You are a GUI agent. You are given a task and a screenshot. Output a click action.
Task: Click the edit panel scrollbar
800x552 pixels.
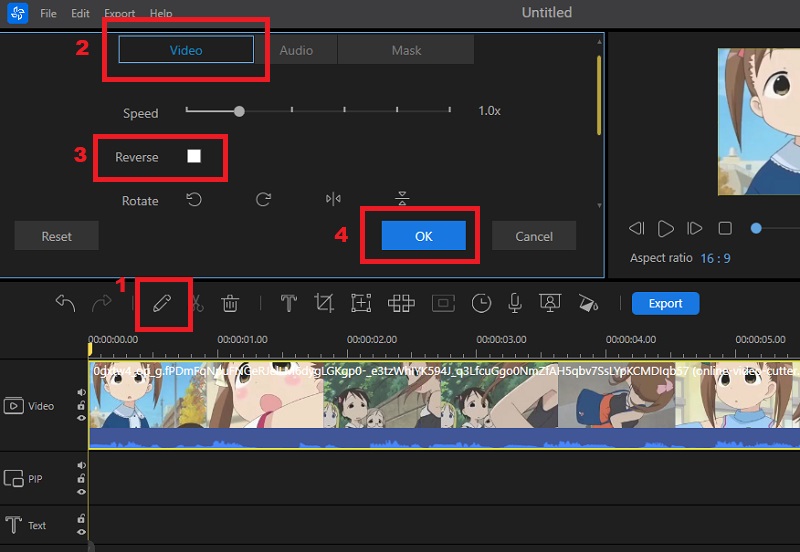pyautogui.click(x=599, y=95)
